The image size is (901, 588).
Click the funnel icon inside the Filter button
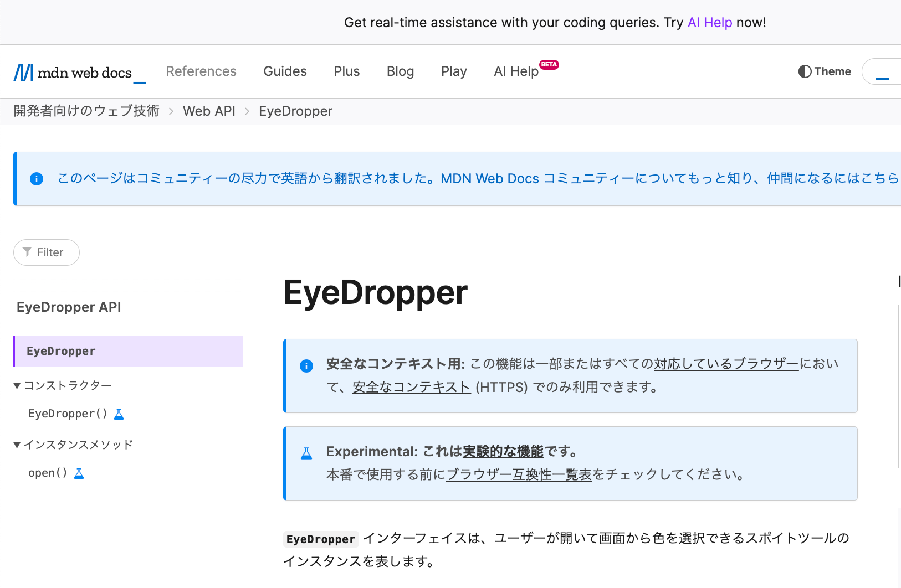pos(27,252)
